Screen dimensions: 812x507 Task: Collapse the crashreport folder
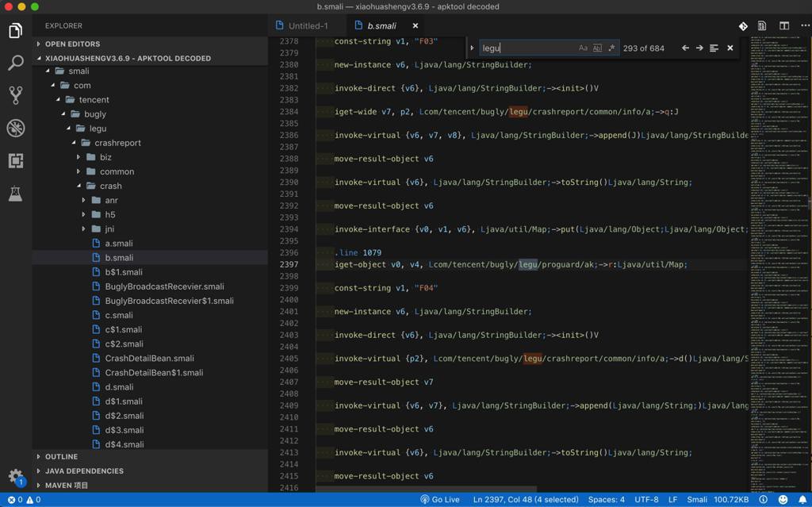[x=150, y=143]
